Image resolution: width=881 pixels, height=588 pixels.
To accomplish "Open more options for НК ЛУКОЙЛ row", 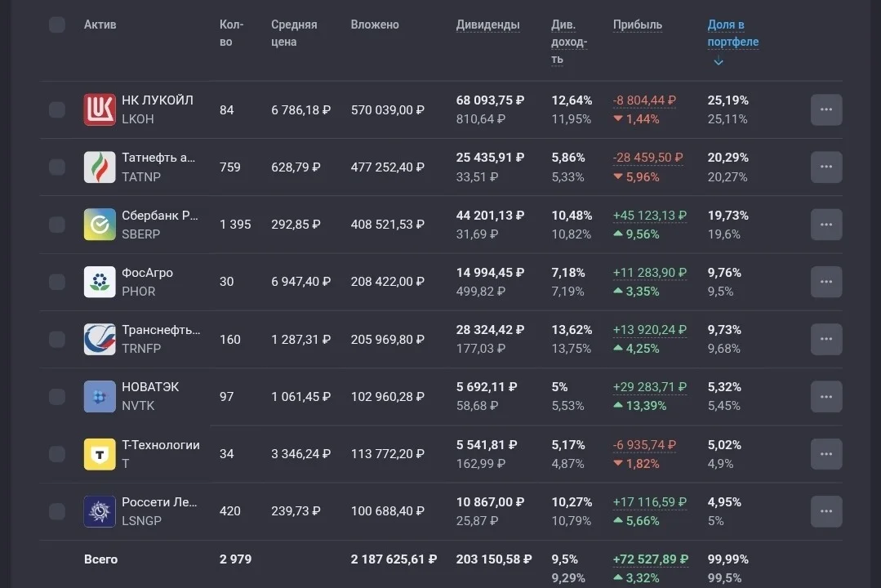I will point(826,109).
